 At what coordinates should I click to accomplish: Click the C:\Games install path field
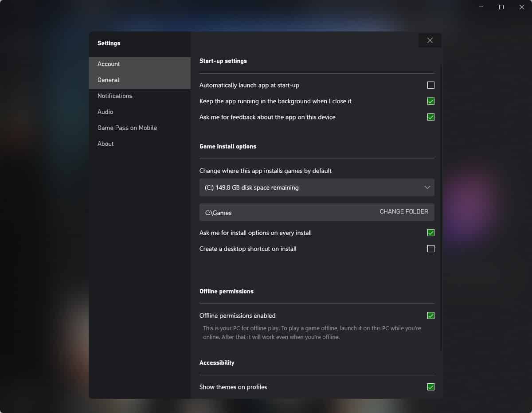(266, 213)
